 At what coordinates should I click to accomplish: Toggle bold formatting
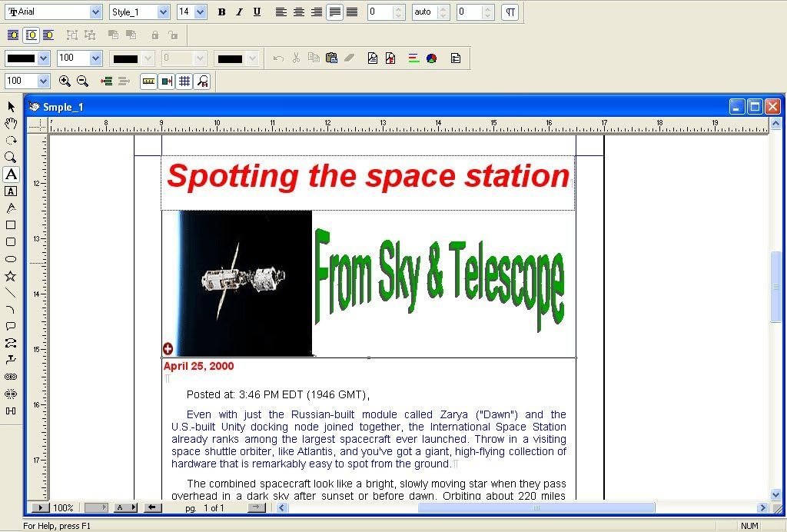(222, 12)
